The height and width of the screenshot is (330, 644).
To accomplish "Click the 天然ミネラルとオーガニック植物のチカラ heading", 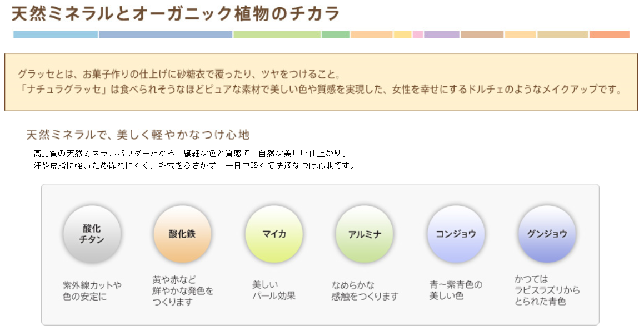I will point(176,13).
